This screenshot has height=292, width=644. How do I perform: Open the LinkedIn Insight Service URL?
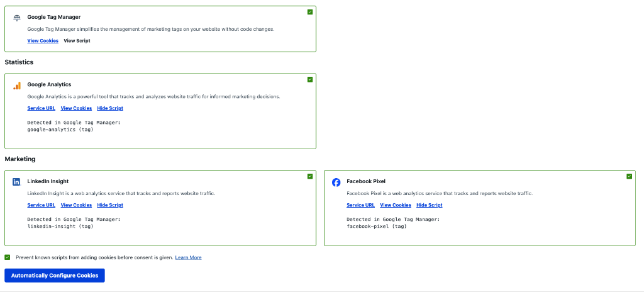[x=41, y=205]
